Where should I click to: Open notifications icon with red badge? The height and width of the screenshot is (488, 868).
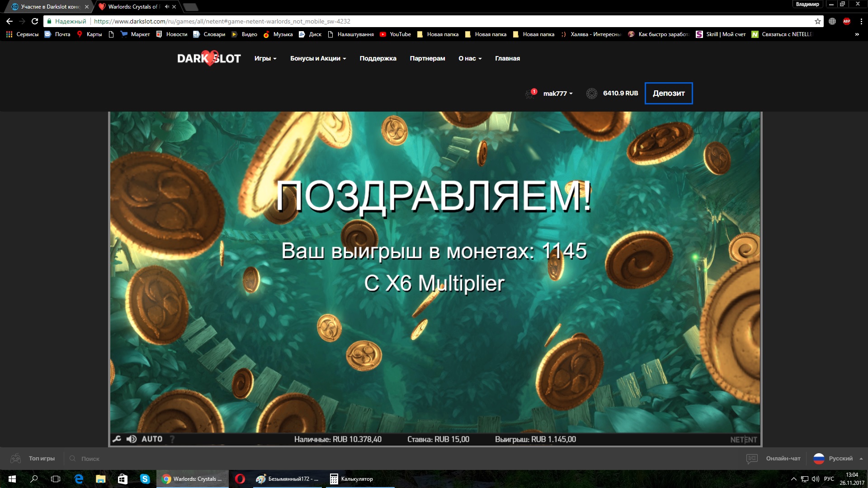point(531,94)
